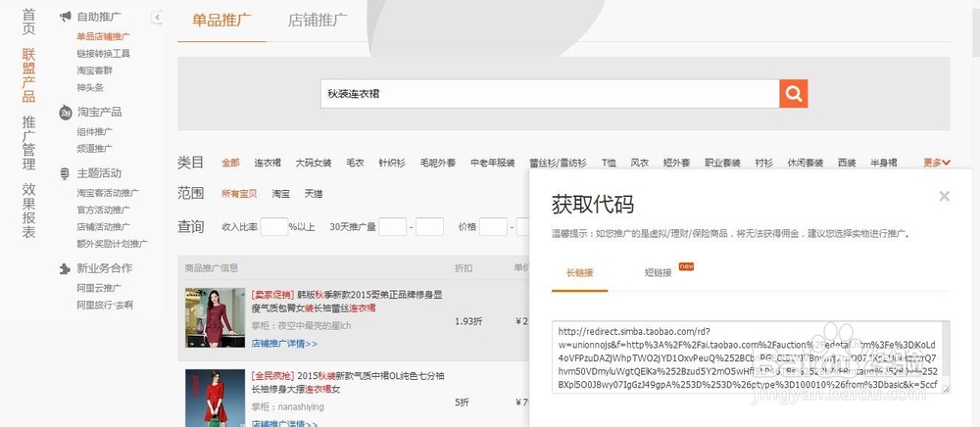980x427 pixels.
Task: Open the 韩版秋季新款2015 product title
Action: (x=347, y=301)
